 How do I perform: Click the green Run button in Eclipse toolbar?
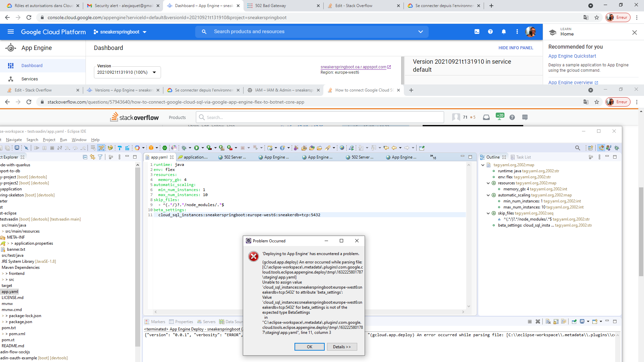pos(197,148)
